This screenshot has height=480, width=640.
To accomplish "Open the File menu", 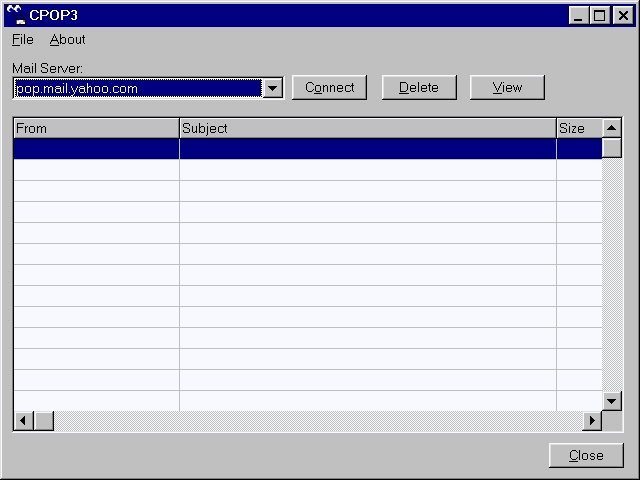I will [22, 40].
